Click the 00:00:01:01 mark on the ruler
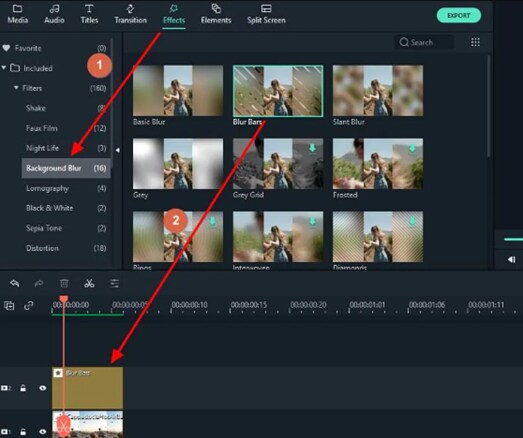Screen dimensions: 523x438 [367, 305]
